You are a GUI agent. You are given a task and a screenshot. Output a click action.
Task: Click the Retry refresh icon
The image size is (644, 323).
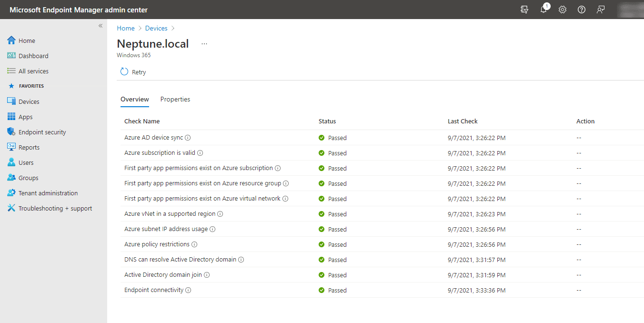pos(124,72)
